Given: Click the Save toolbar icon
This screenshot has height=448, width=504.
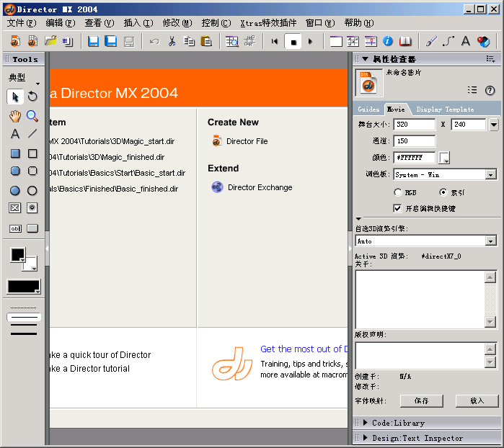Looking at the screenshot, I should coord(93,42).
